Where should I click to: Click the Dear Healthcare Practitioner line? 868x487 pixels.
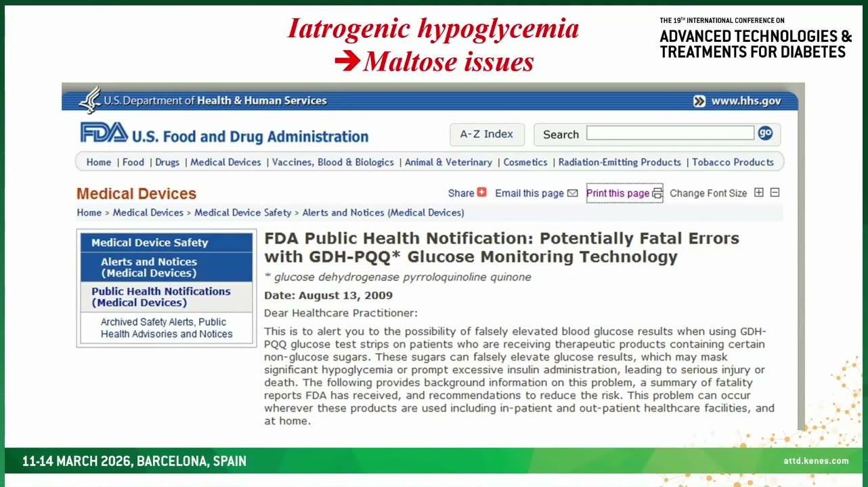click(x=341, y=313)
